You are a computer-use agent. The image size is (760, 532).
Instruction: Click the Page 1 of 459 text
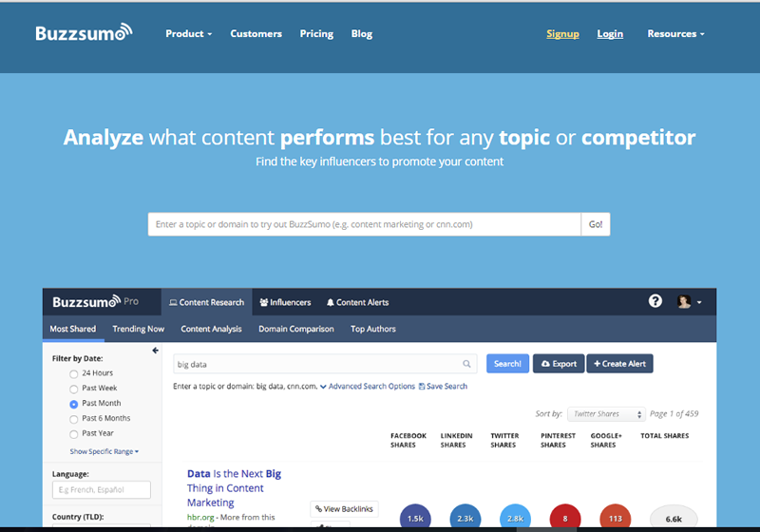click(674, 413)
